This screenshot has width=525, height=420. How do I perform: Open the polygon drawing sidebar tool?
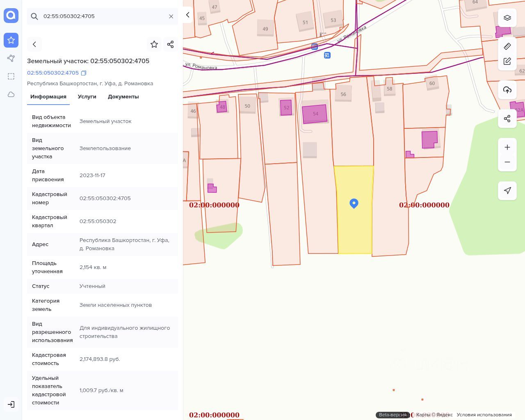(11, 58)
